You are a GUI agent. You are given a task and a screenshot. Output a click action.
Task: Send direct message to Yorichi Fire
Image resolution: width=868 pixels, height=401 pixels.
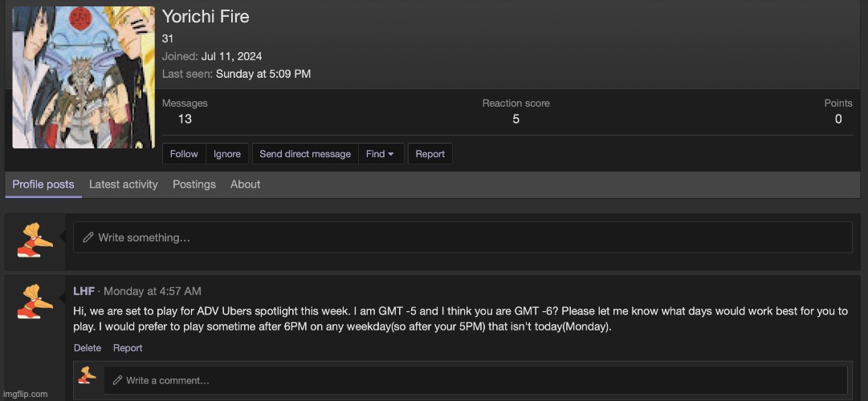coord(305,154)
